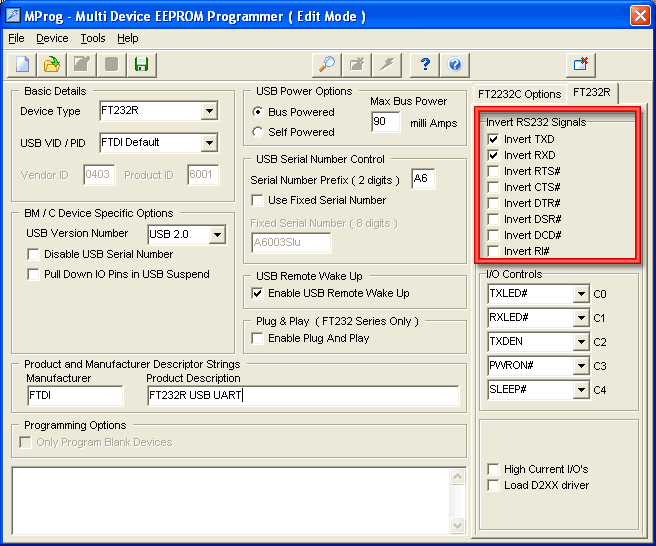The height and width of the screenshot is (546, 656).
Task: Open the Device menu
Action: click(x=52, y=38)
